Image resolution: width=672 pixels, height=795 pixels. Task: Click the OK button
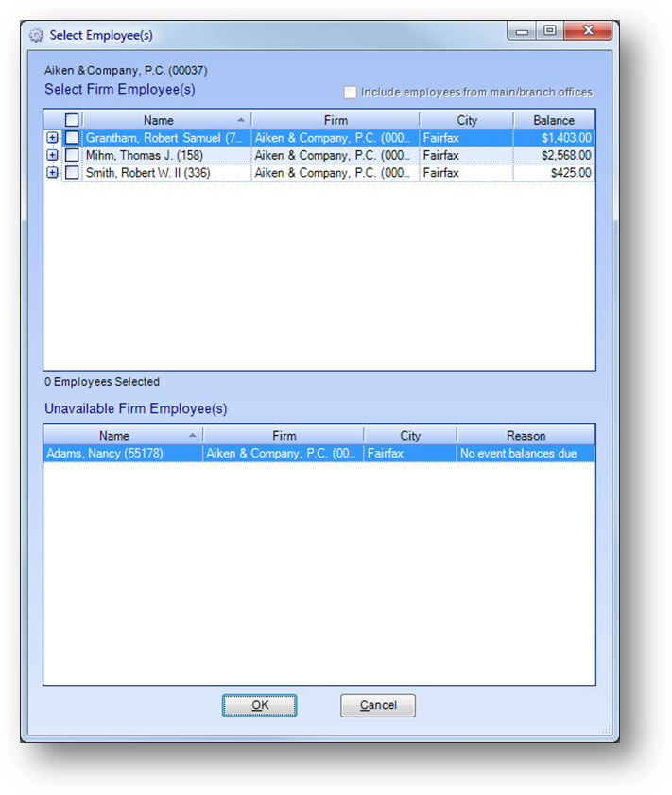(260, 705)
